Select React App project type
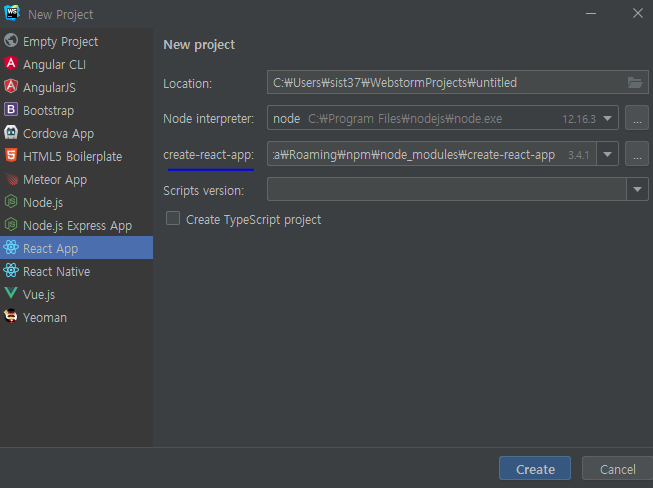The image size is (653, 488). [x=77, y=248]
